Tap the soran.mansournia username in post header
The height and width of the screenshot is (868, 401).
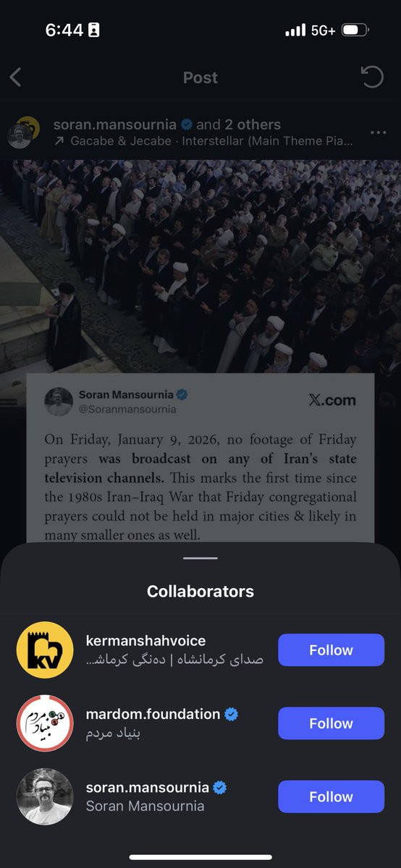point(115,124)
